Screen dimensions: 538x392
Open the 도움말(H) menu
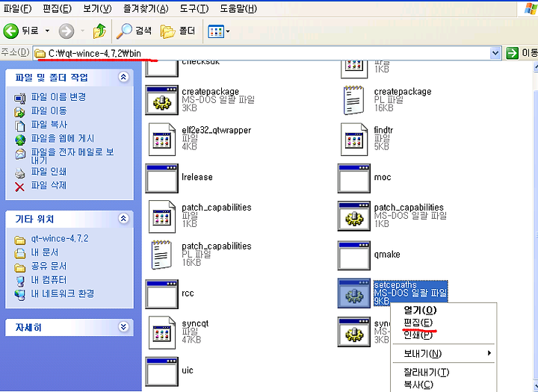click(238, 8)
